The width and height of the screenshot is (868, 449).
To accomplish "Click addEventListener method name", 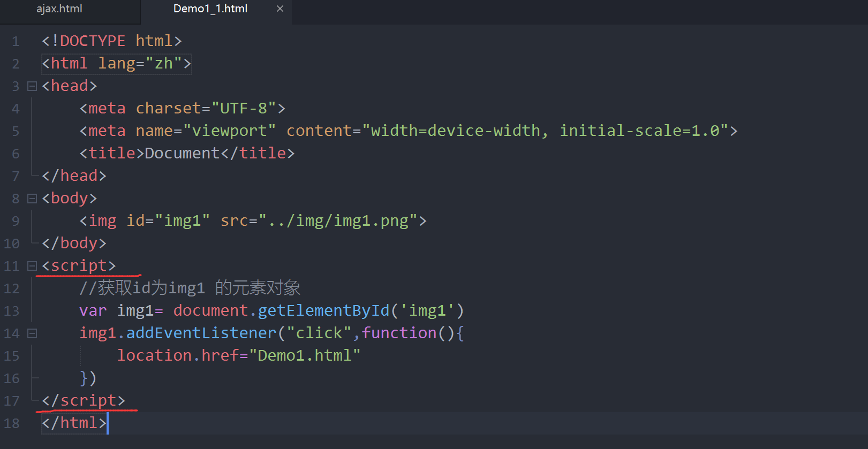I will pos(202,333).
